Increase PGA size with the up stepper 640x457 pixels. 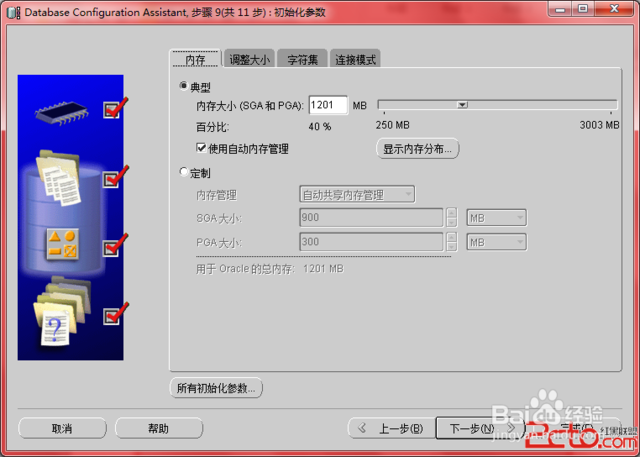[451, 237]
